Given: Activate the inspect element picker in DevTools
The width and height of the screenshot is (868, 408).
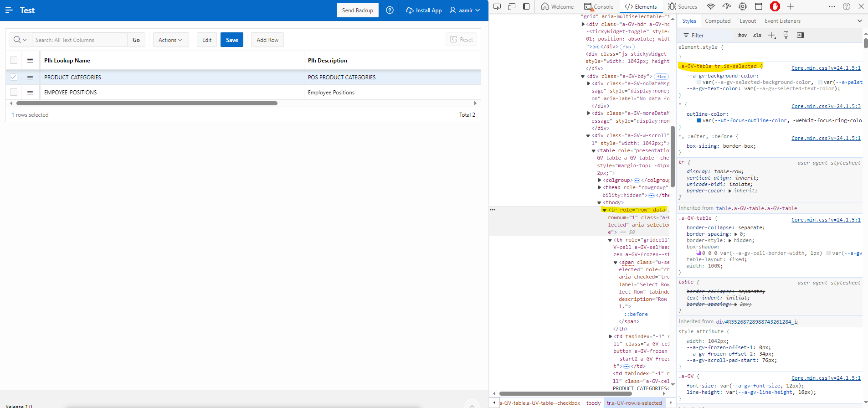Looking at the screenshot, I should (497, 6).
